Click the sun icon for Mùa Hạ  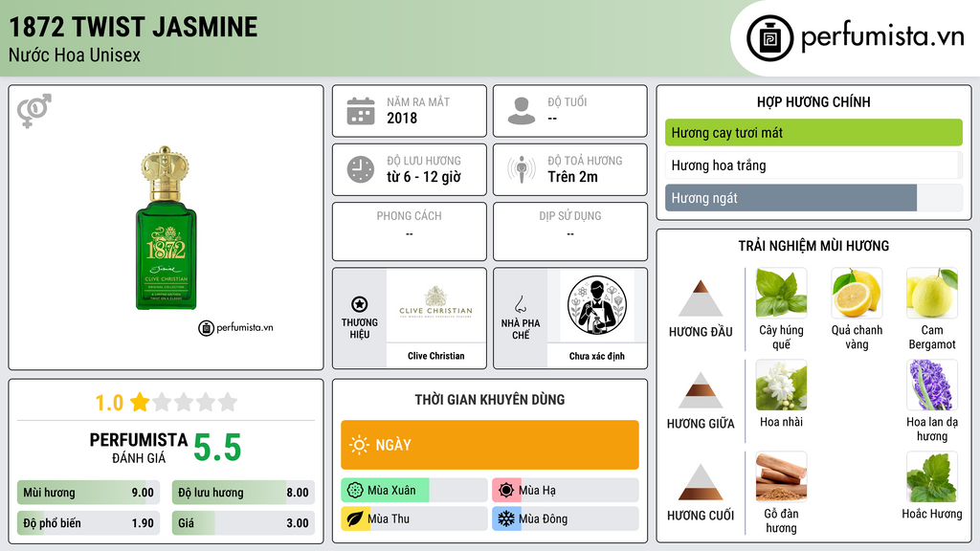506,491
